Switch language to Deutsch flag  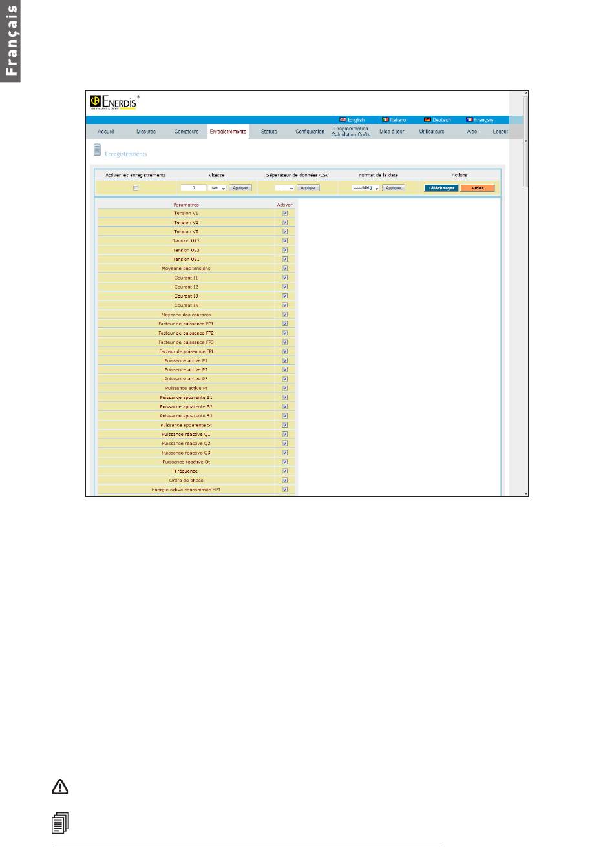click(x=428, y=119)
